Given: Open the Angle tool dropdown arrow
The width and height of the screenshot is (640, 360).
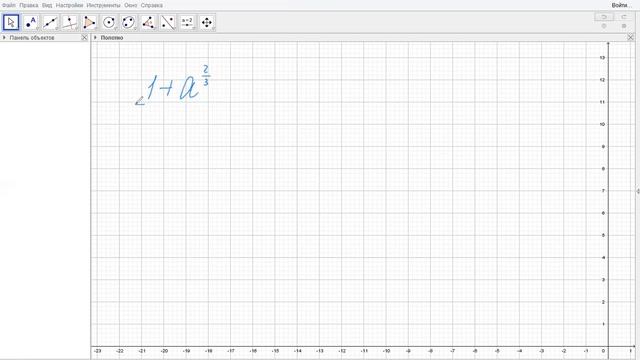Looking at the screenshot, I should pyautogui.click(x=155, y=29).
